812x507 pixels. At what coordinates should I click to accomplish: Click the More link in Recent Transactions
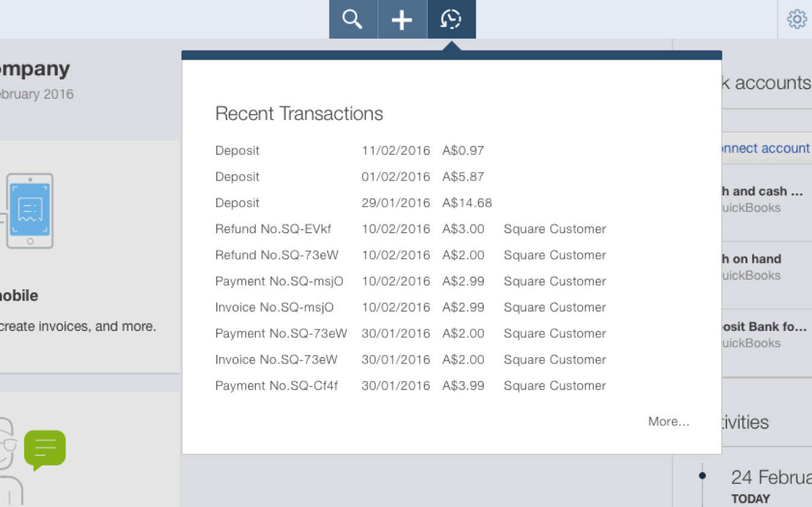[667, 421]
